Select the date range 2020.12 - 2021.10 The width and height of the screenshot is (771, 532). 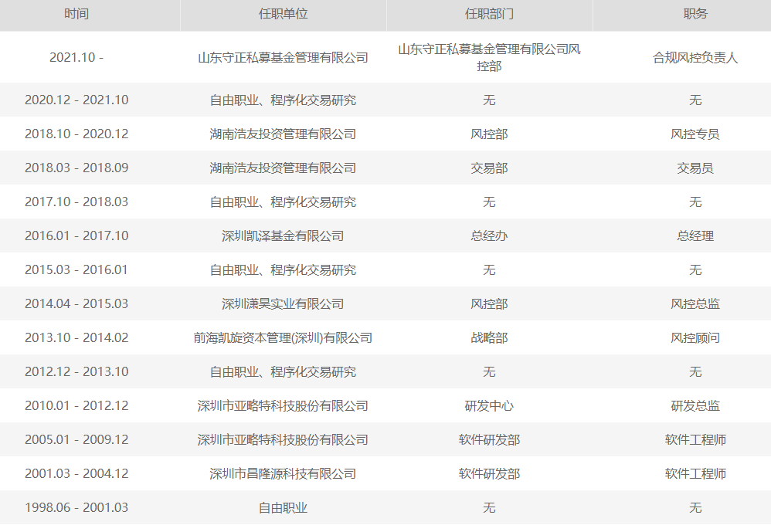coord(76,100)
